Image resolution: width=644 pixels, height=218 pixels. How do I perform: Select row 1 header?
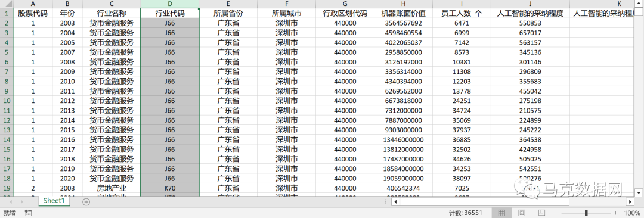[x=7, y=13]
